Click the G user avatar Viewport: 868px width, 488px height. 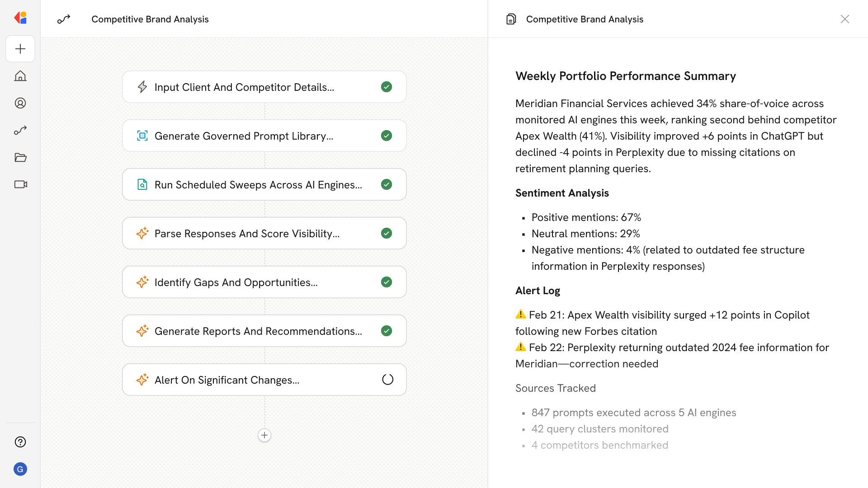(x=20, y=469)
